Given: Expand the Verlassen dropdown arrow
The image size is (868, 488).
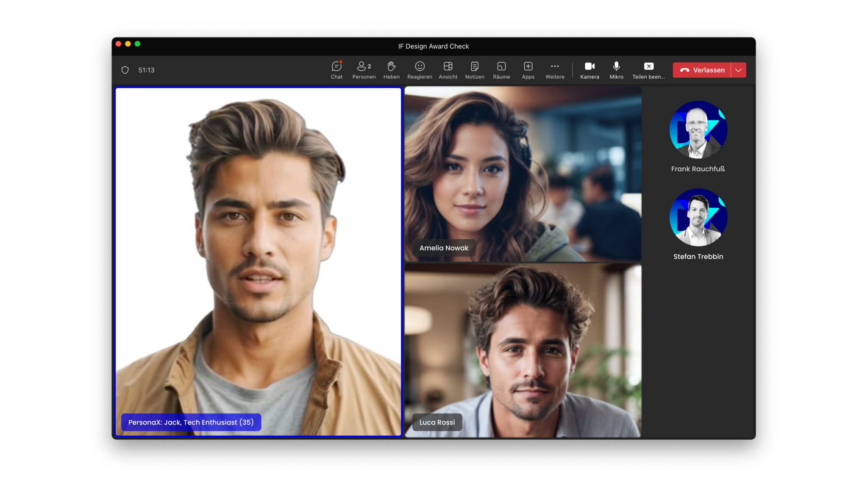Looking at the screenshot, I should point(738,70).
